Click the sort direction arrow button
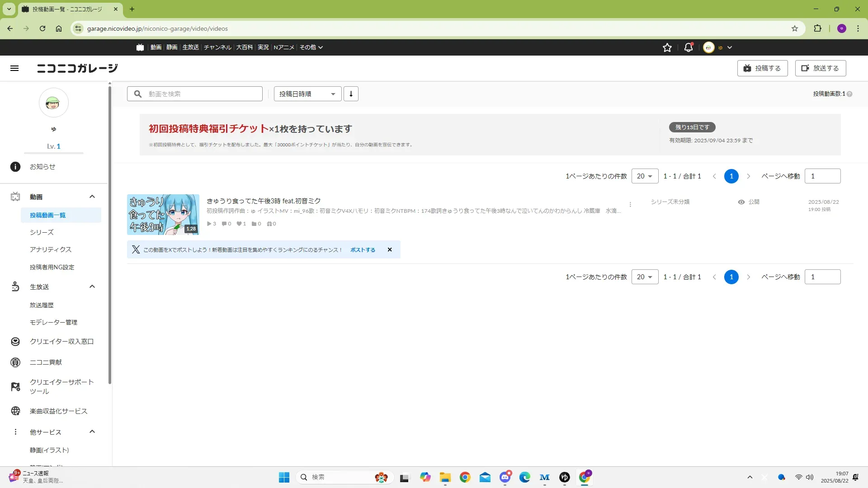 (x=351, y=94)
